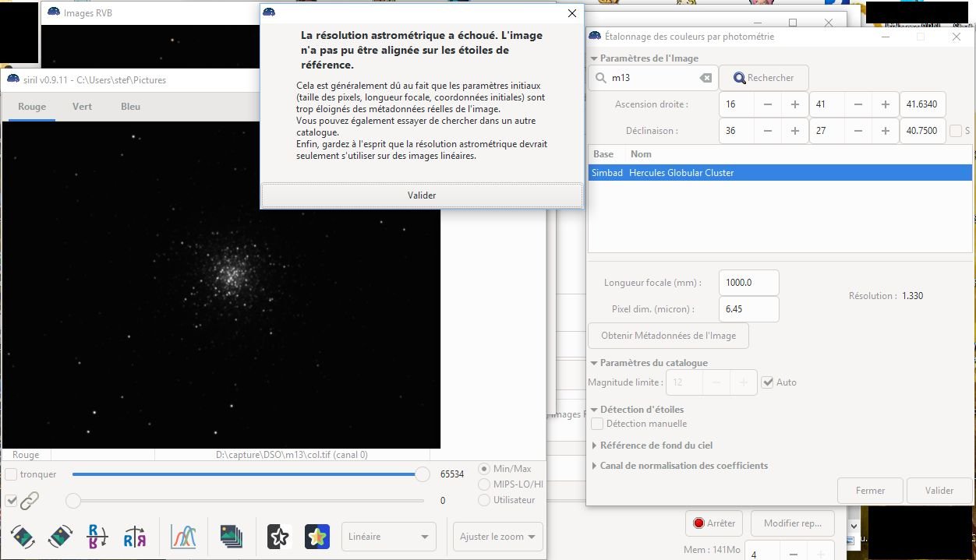Click plus on Magnitude limite stepper

pyautogui.click(x=743, y=382)
